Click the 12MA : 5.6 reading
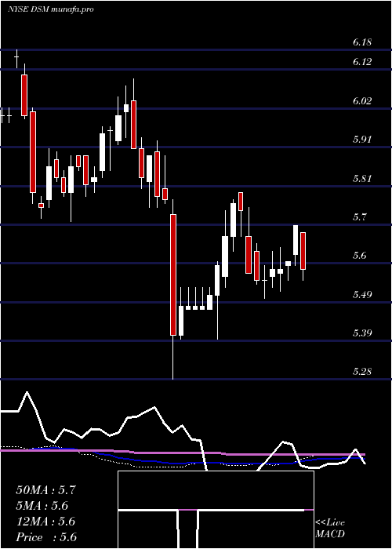This screenshot has height=549, width=392. coord(45,522)
